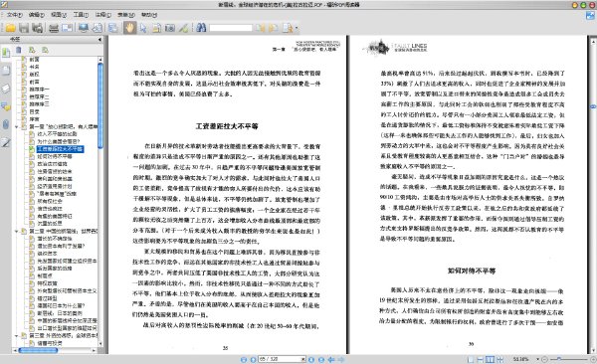Viewport: 597px width, 364px height.
Task: Open the Attachments paperclip sidebar panel
Action: tap(6, 124)
